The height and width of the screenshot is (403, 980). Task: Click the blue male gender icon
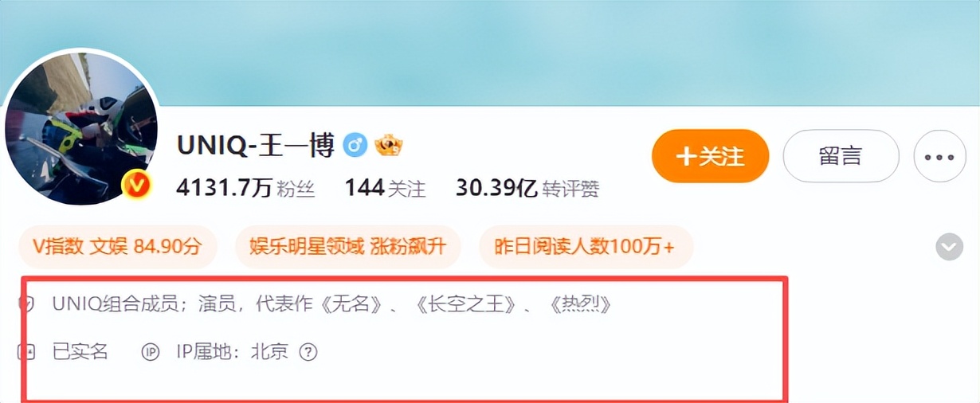355,145
